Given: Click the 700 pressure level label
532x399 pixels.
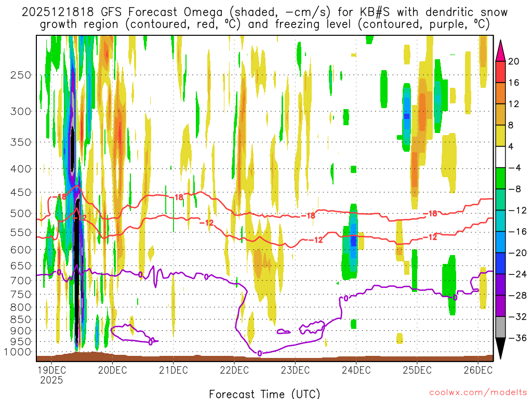Looking at the screenshot, I should 21,281.
